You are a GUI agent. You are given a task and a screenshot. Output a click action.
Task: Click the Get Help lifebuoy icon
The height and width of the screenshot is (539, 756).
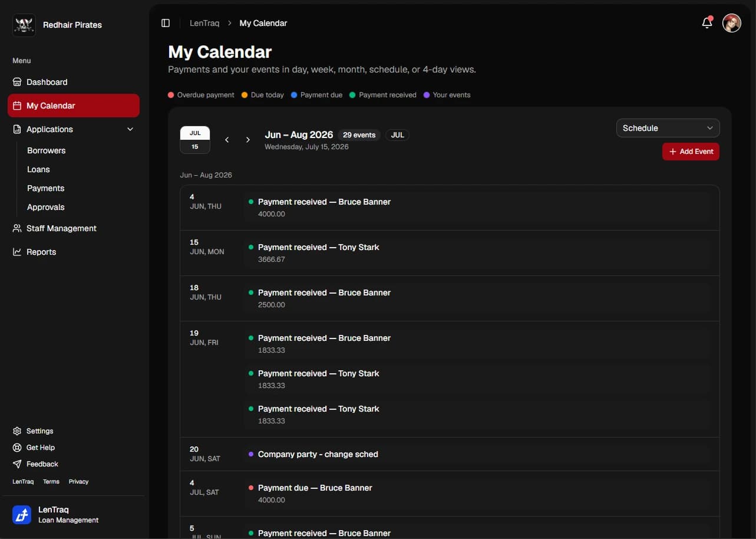pyautogui.click(x=17, y=448)
